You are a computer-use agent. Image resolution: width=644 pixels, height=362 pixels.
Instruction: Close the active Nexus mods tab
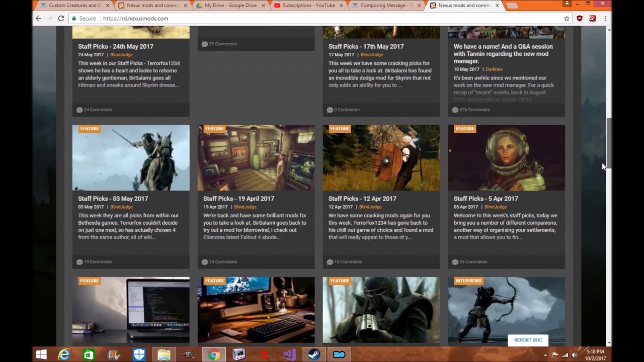[498, 6]
